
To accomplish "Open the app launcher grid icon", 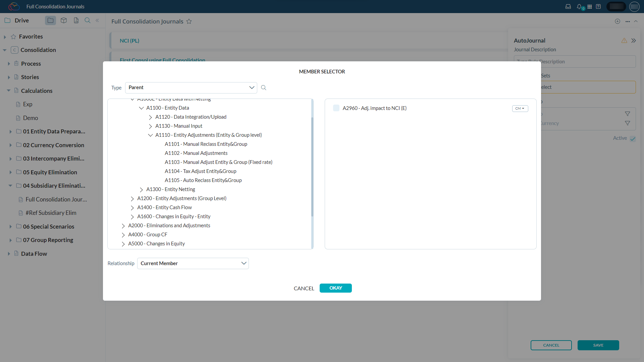I will point(590,6).
